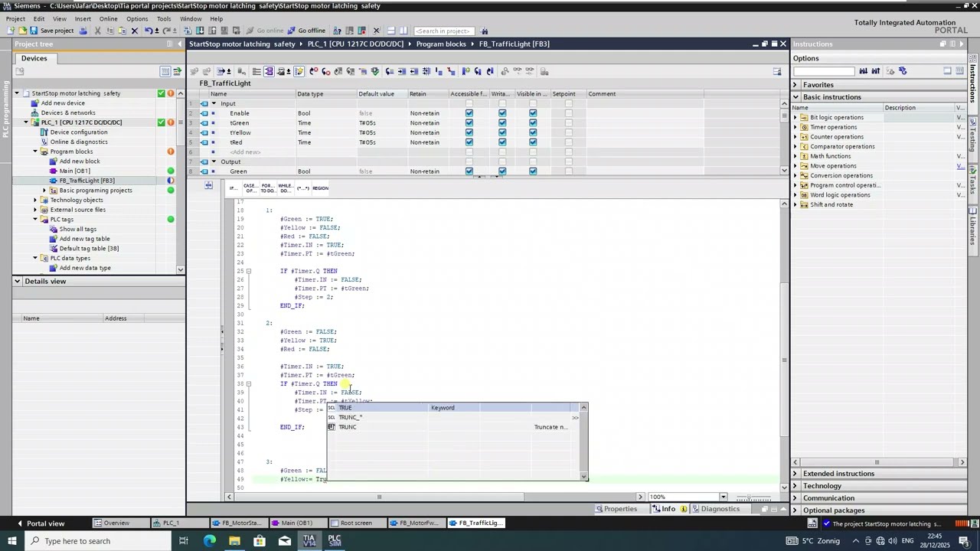
Task: Insert a REGION template
Action: [x=320, y=187]
